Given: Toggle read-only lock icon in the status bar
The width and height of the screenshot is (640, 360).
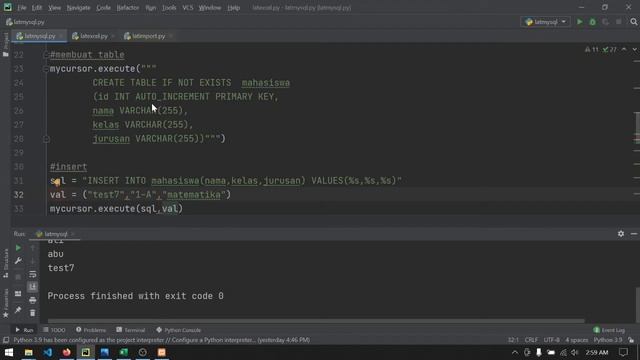Looking at the screenshot, I should pyautogui.click(x=631, y=340).
